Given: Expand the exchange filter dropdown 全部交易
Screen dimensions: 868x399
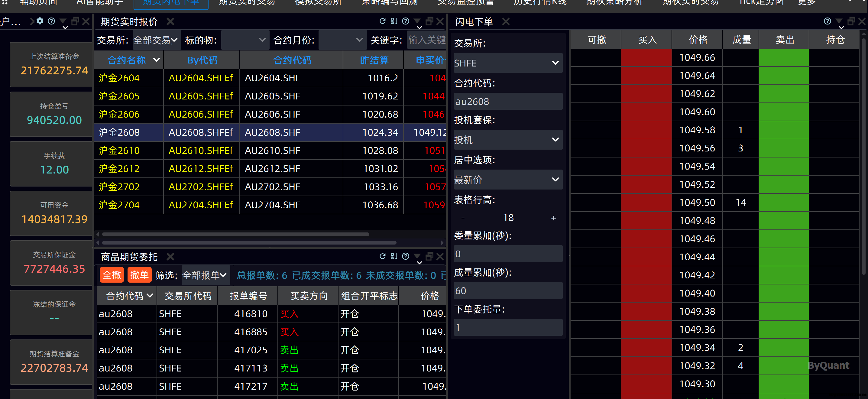Looking at the screenshot, I should point(157,40).
